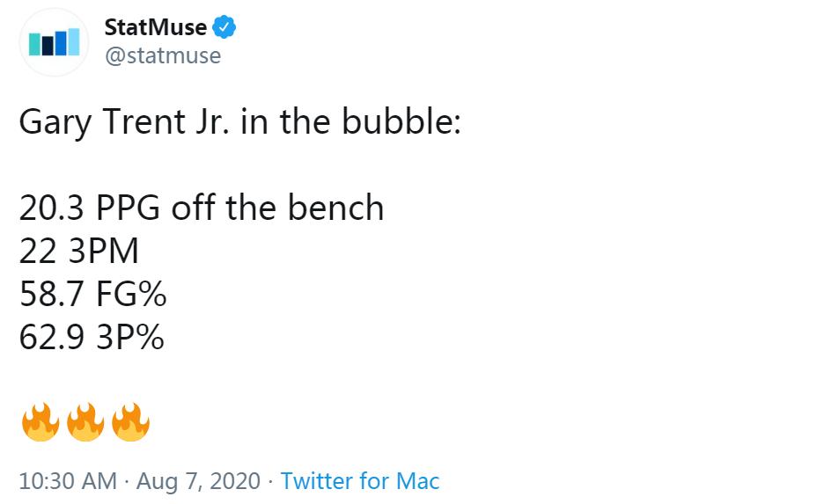
Task: Click the '62.9 3P%' stat line
Action: coord(92,338)
